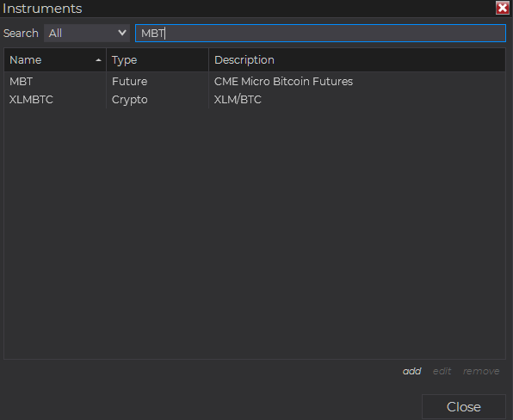Click the edit link
Screen dimensions: 513x420
point(442,371)
